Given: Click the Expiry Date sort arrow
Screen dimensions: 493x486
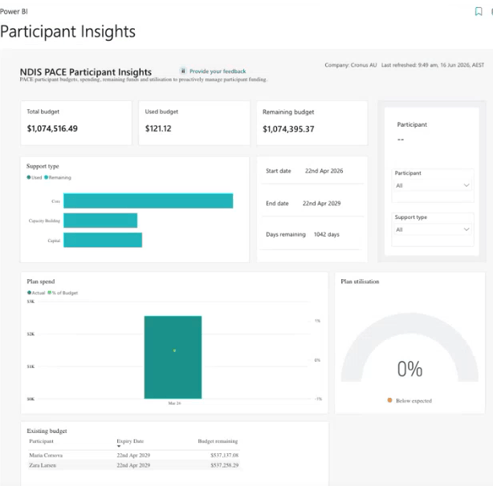Looking at the screenshot, I should (119, 446).
